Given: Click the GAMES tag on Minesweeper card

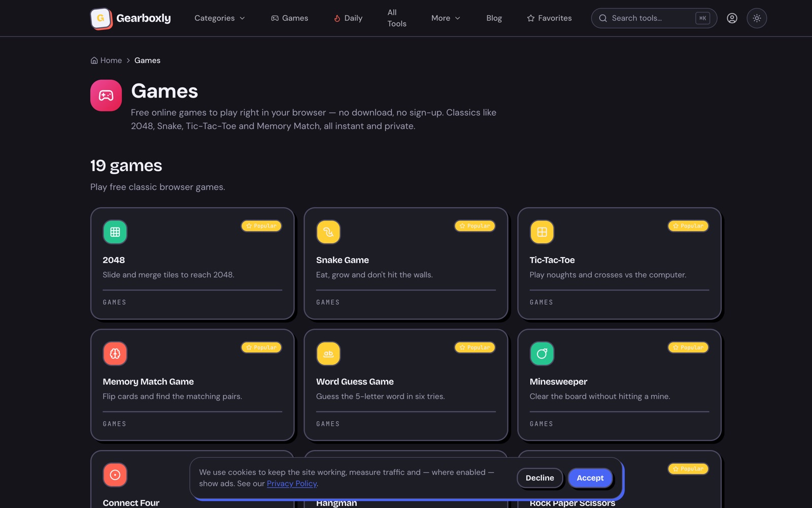Looking at the screenshot, I should (x=542, y=424).
